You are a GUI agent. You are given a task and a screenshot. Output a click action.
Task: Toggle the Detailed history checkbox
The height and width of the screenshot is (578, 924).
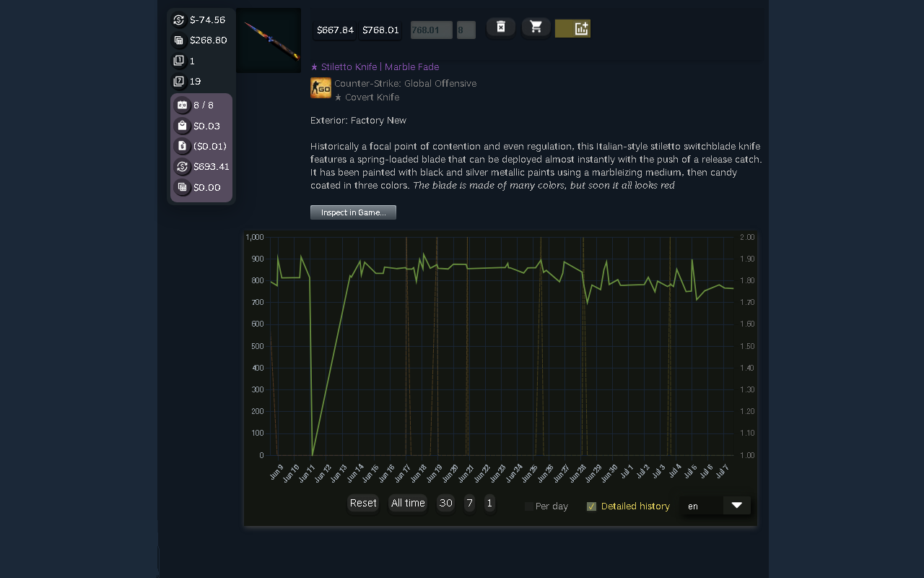(x=591, y=506)
